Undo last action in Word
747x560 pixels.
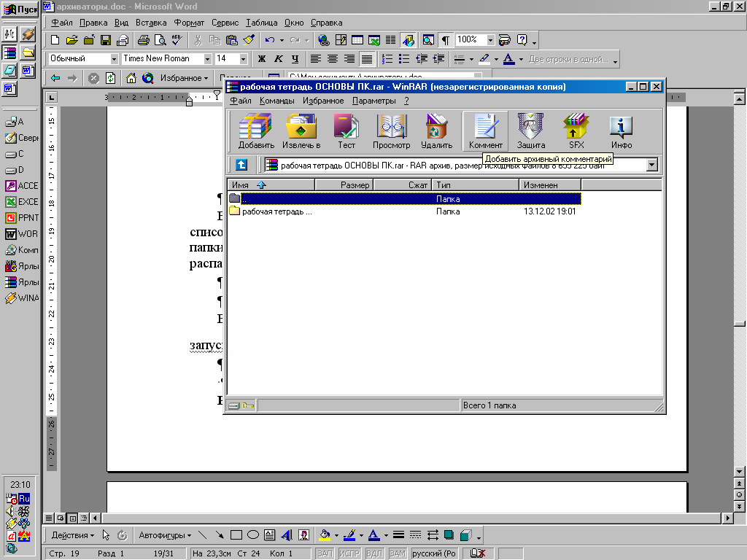tap(270, 40)
